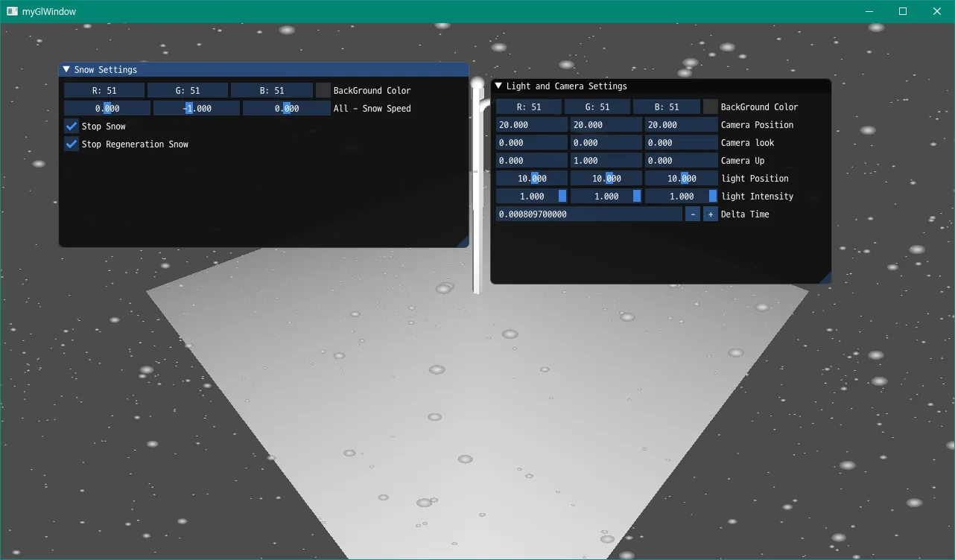The image size is (955, 560).
Task: Click the third Camera look field
Action: click(682, 142)
